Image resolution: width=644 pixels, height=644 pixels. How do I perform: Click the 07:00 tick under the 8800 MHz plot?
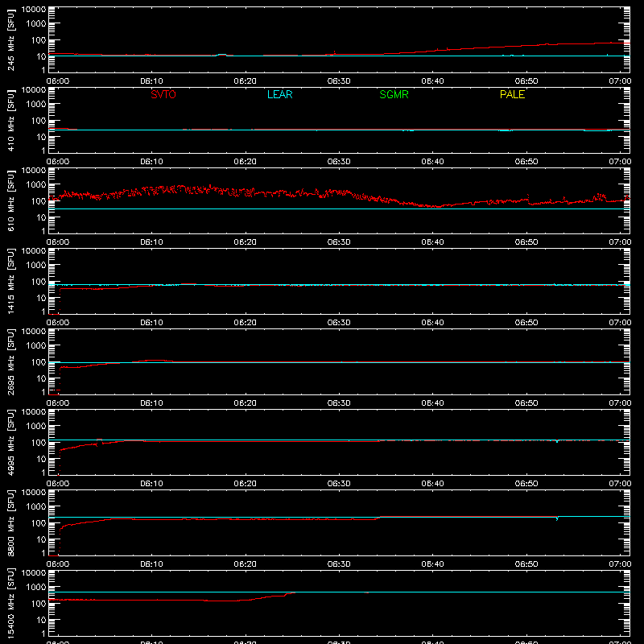point(620,564)
